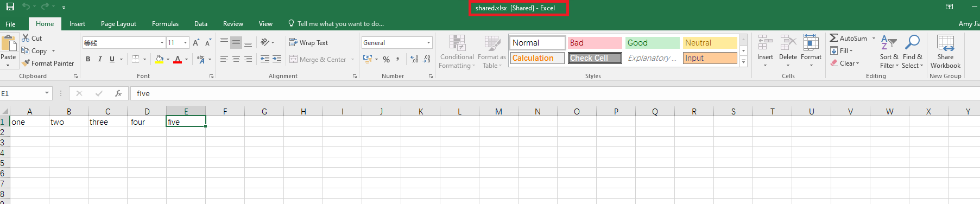Select the Good cell style
This screenshot has height=204, width=980.
point(652,43)
